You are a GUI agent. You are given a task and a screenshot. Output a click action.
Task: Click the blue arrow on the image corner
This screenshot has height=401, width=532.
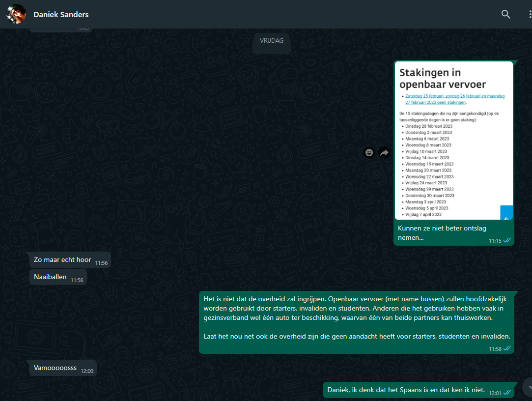[x=506, y=213]
